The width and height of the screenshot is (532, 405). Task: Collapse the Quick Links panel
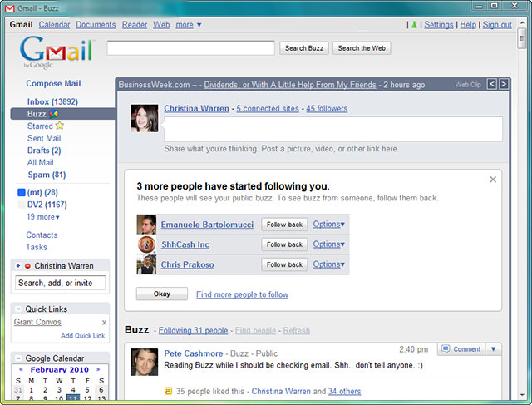pyautogui.click(x=18, y=309)
